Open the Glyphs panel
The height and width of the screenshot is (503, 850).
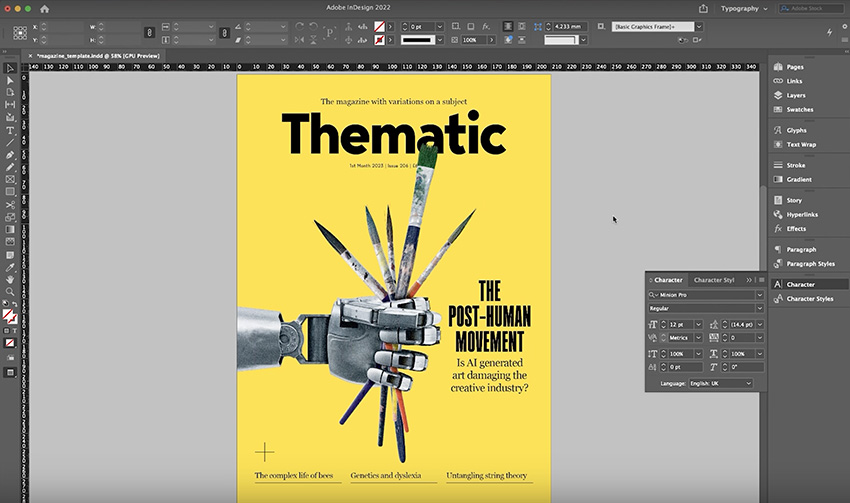(796, 130)
